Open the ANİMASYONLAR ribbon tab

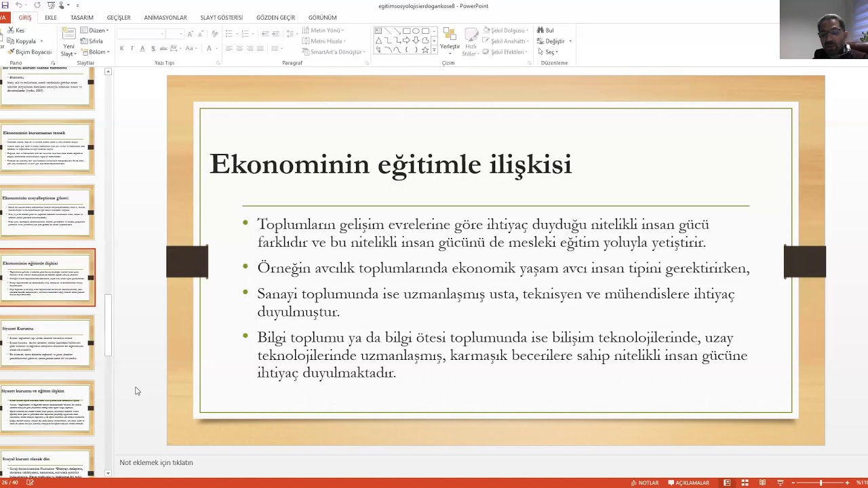pos(165,18)
